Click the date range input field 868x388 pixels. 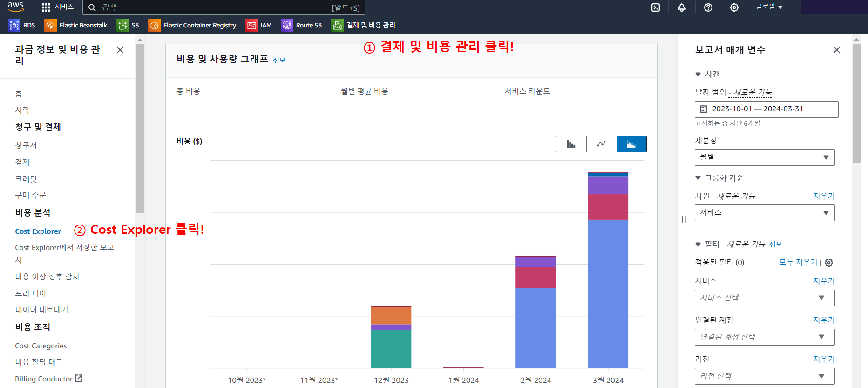click(x=766, y=109)
